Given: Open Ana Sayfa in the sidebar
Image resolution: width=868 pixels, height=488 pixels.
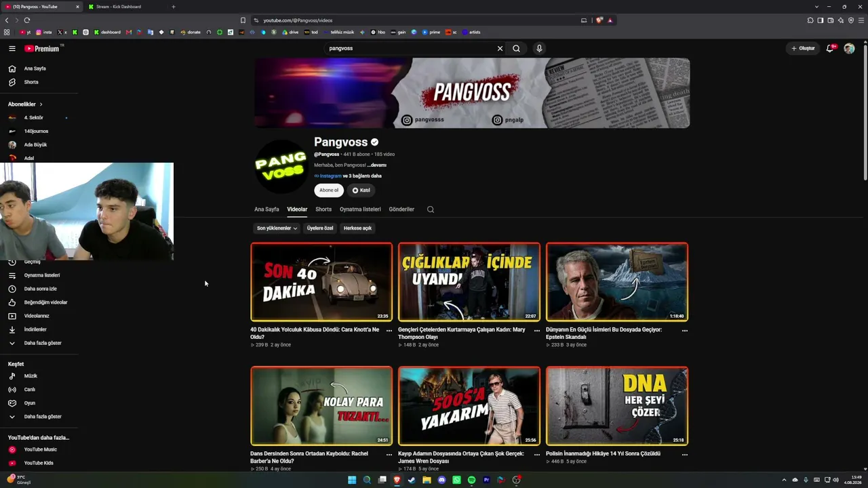Looking at the screenshot, I should coord(35,68).
